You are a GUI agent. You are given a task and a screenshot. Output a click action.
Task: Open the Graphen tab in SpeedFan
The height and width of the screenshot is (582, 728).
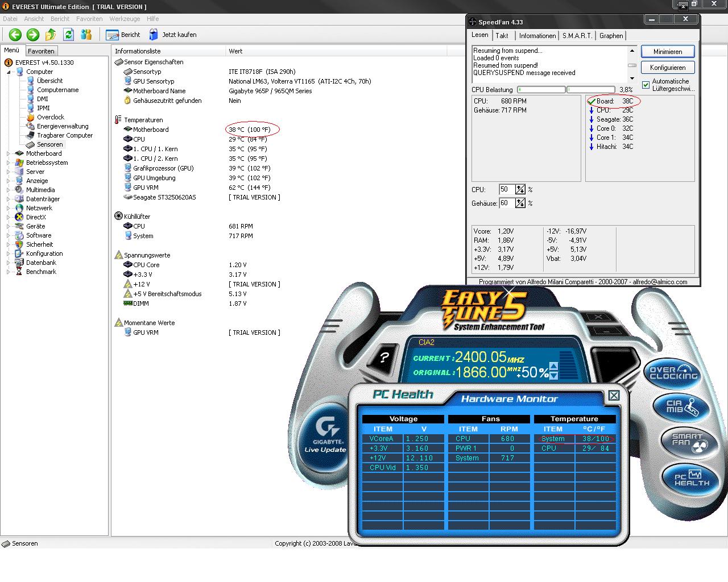(x=611, y=36)
